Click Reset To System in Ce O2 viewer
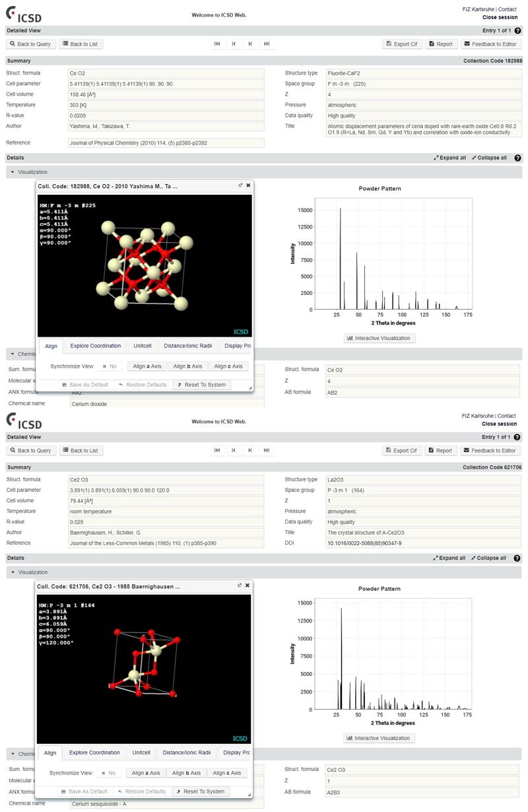 pyautogui.click(x=203, y=384)
